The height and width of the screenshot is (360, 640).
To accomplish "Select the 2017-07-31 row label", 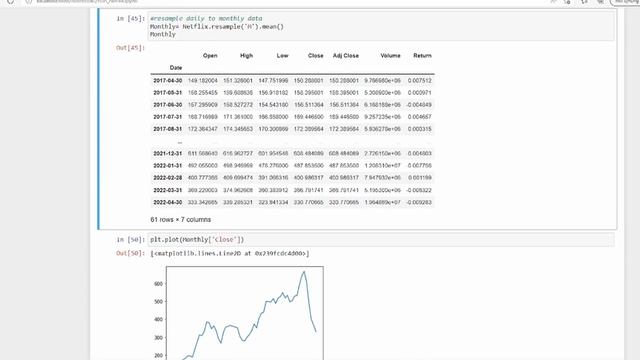I will tap(168, 117).
